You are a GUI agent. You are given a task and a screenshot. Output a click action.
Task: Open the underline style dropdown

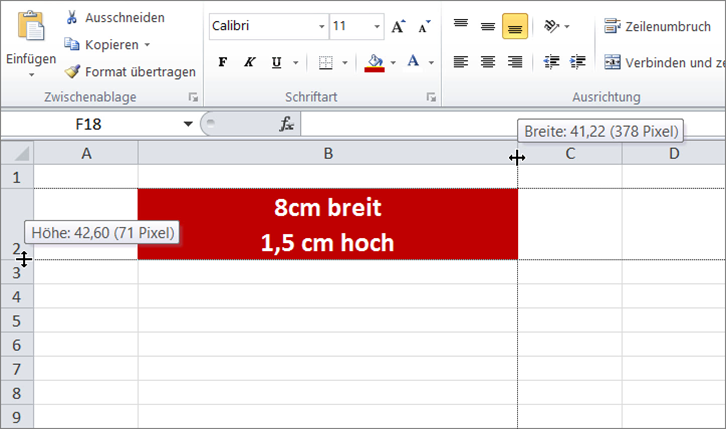[295, 62]
